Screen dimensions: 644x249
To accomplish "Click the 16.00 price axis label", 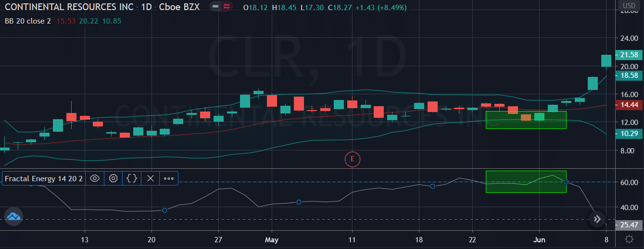I will tap(629, 94).
